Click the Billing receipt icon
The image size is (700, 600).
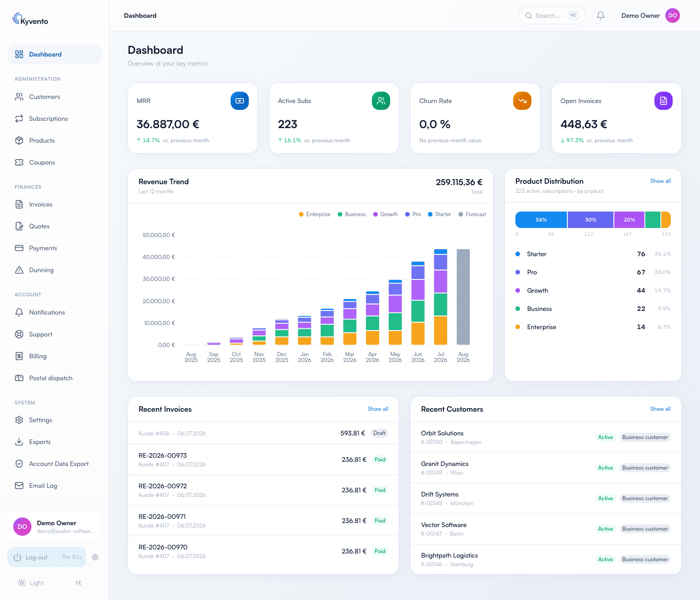click(19, 356)
